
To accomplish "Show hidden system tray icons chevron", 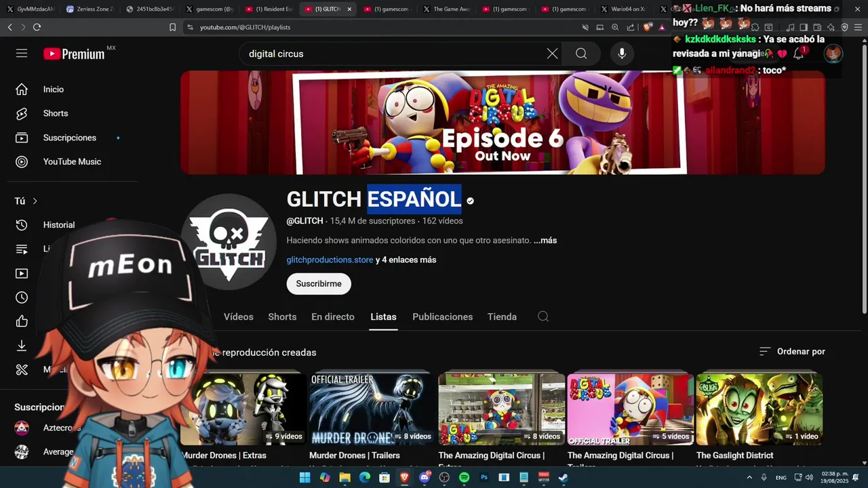I will 749,477.
